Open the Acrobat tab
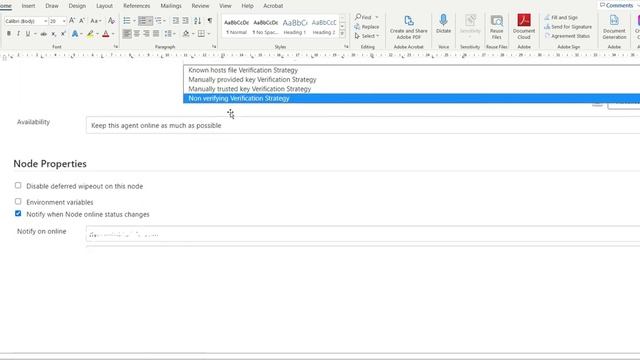 [x=273, y=6]
